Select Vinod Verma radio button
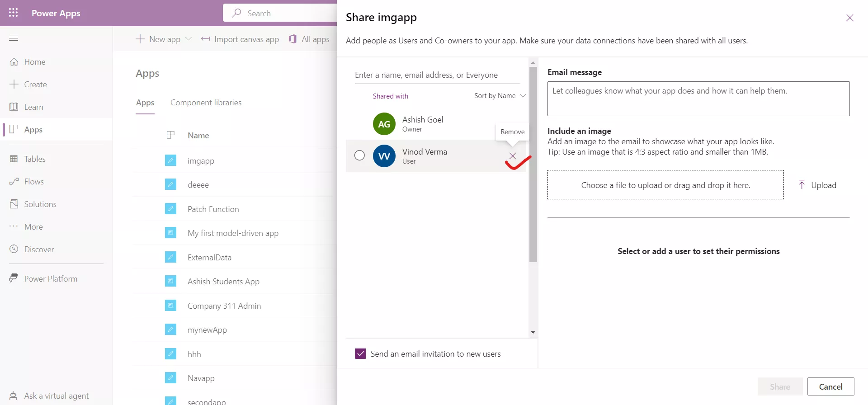This screenshot has height=405, width=868. click(359, 155)
